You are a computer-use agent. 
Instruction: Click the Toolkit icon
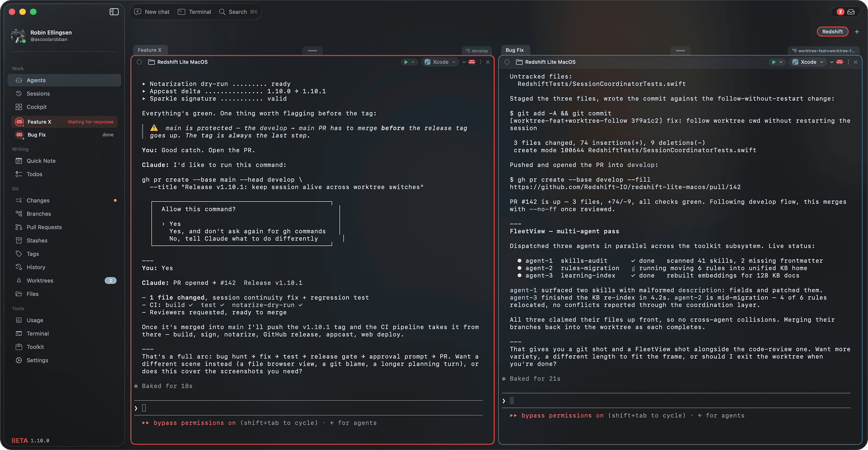tap(19, 347)
